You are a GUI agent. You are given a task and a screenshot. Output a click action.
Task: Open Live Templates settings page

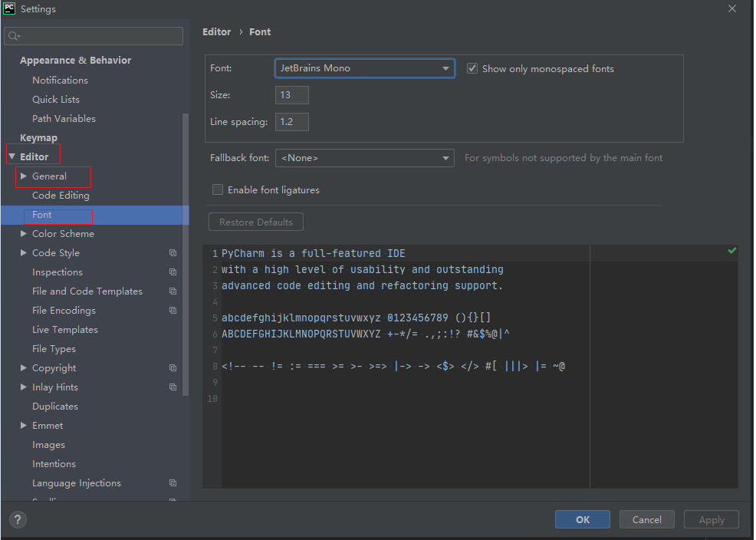coord(64,330)
